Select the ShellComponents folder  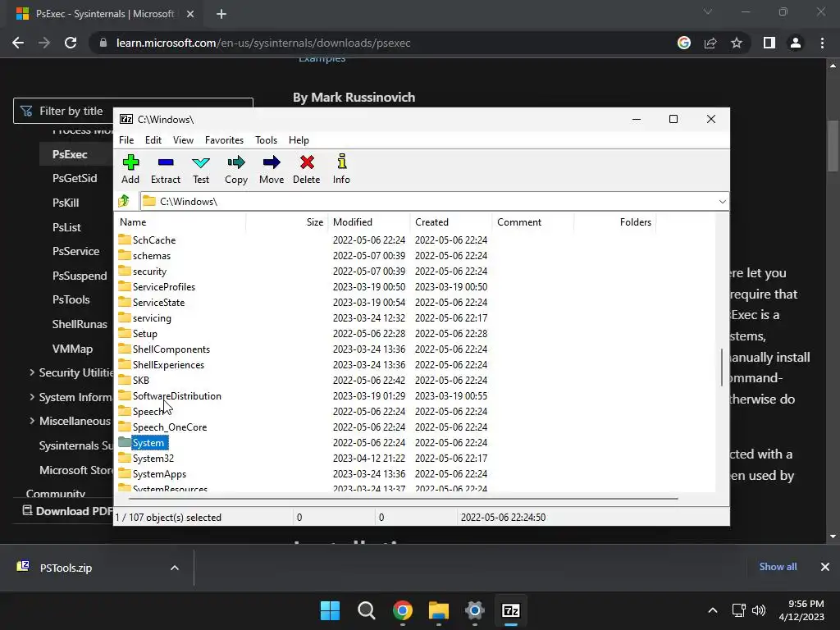[x=171, y=349]
